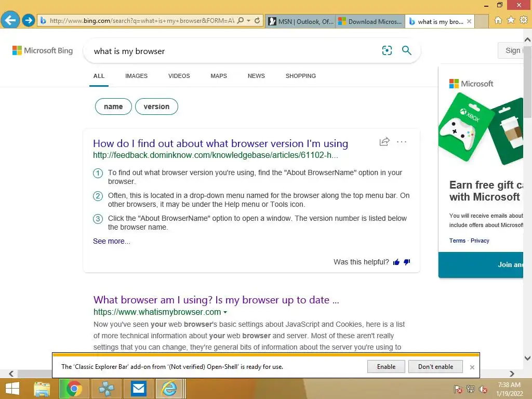Click 'See more...' link

[112, 241]
